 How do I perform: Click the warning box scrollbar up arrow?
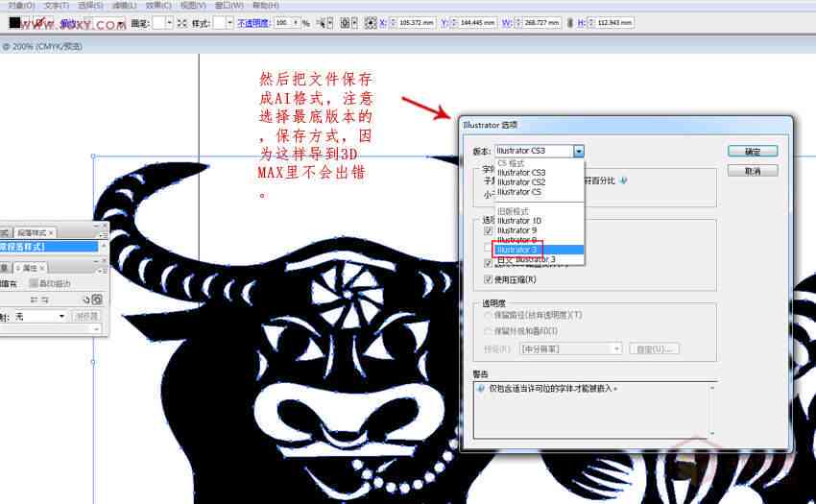tap(712, 388)
